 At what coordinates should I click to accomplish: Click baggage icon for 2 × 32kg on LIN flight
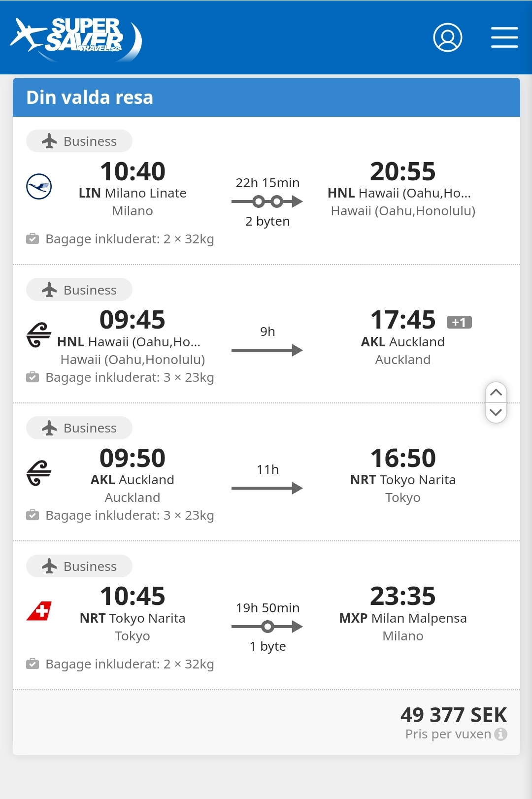[33, 239]
